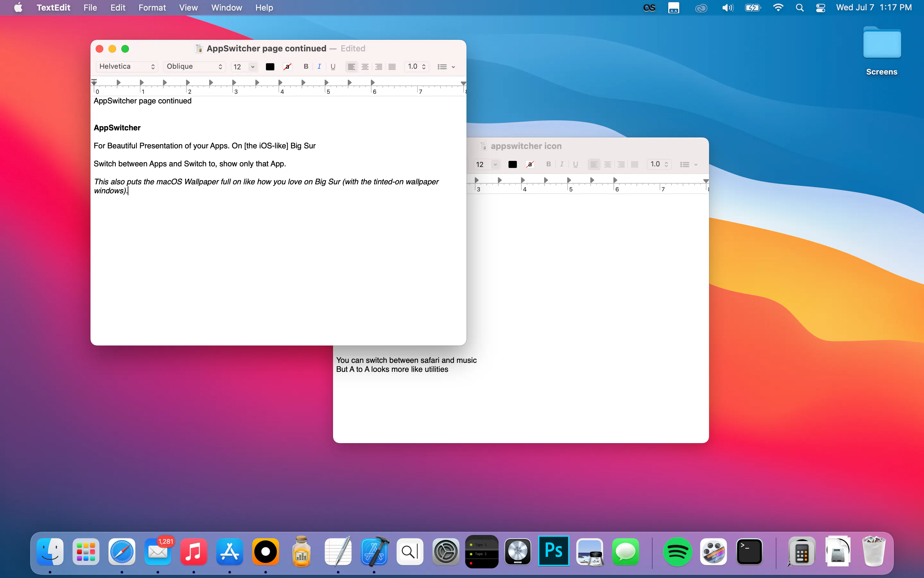Click text color swatch in appswitcher icon window
924x578 pixels.
point(512,164)
